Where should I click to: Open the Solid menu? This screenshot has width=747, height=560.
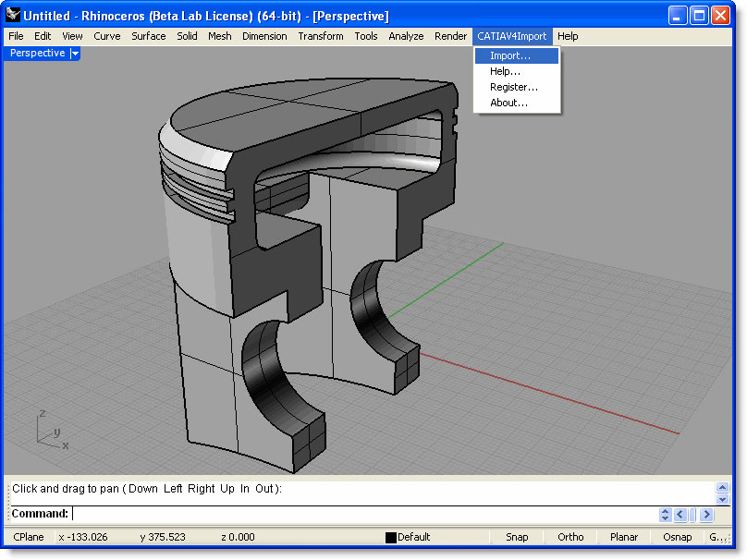pyautogui.click(x=186, y=36)
